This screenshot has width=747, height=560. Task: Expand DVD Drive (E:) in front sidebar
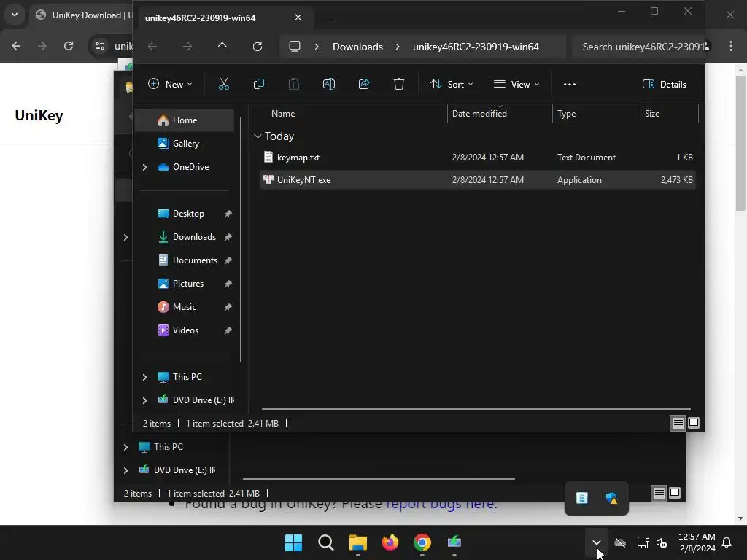pos(145,400)
